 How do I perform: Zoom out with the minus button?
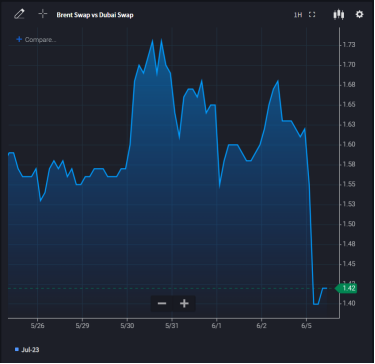[162, 303]
